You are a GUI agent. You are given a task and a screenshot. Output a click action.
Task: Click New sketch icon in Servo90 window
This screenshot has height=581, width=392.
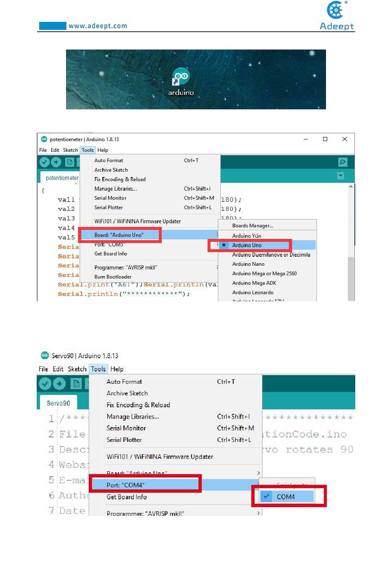(76, 384)
